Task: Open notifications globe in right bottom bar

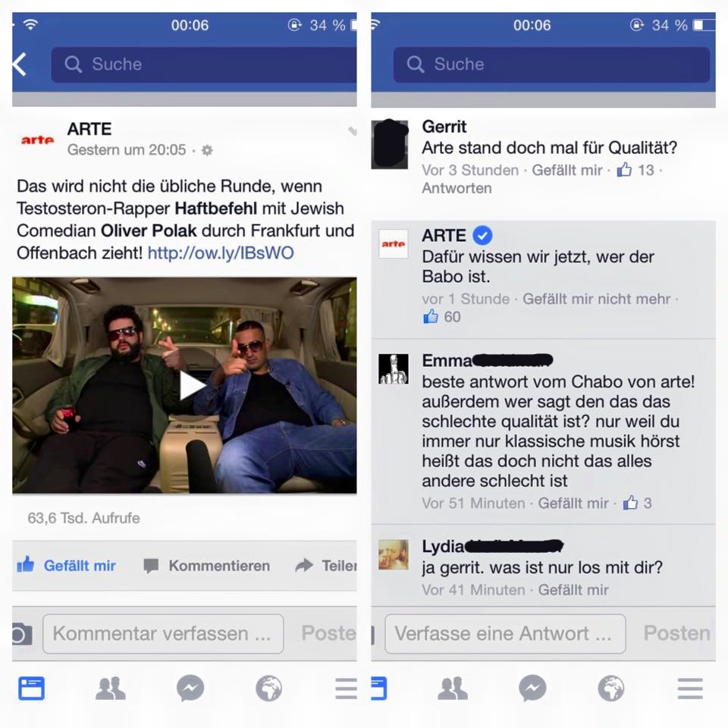Action: 611,688
